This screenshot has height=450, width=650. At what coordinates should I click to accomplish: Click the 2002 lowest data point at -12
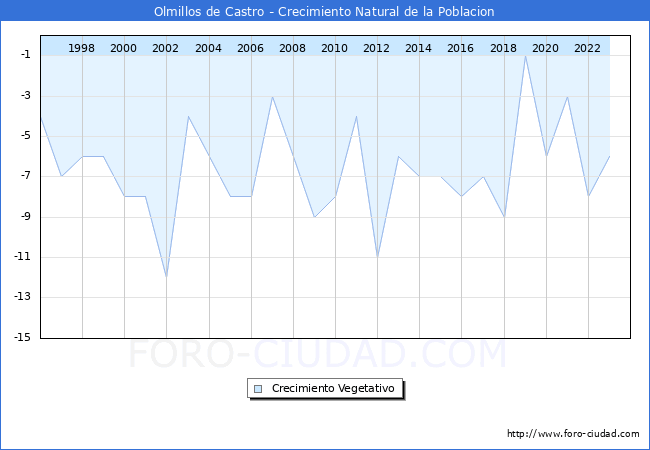[x=167, y=277]
